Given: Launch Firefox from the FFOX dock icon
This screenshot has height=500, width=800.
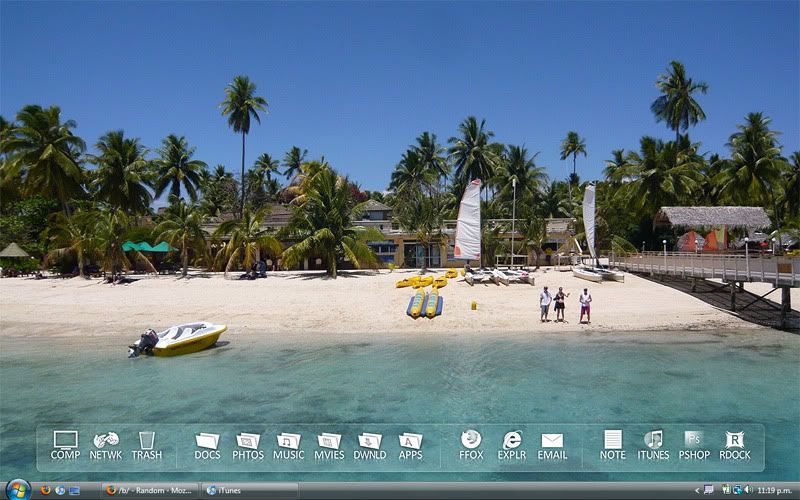Looking at the screenshot, I should pyautogui.click(x=471, y=441).
